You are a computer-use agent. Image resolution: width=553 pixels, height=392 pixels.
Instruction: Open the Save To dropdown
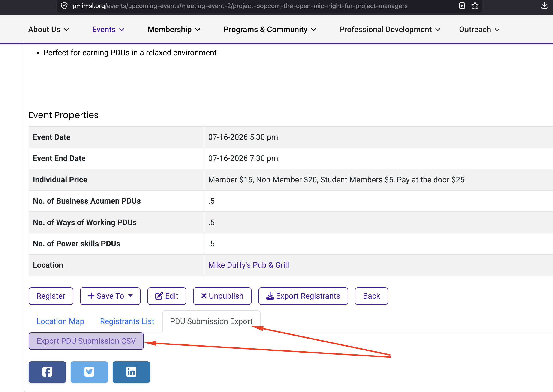pyautogui.click(x=110, y=296)
